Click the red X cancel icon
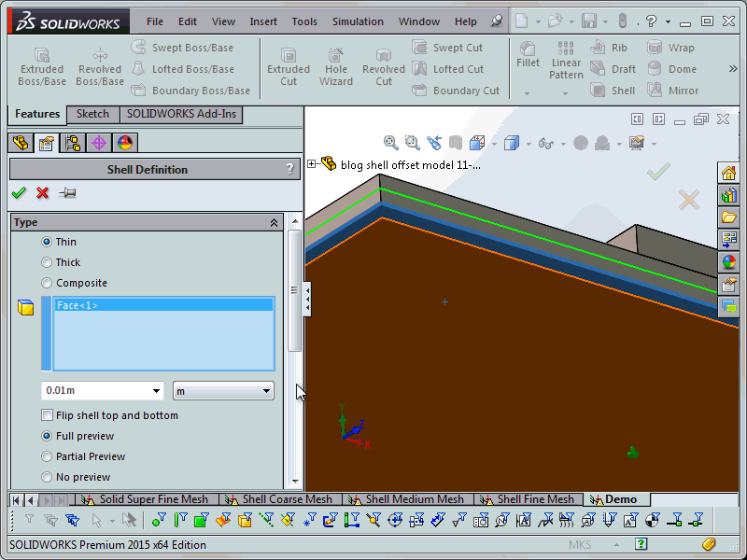747x560 pixels. [42, 192]
